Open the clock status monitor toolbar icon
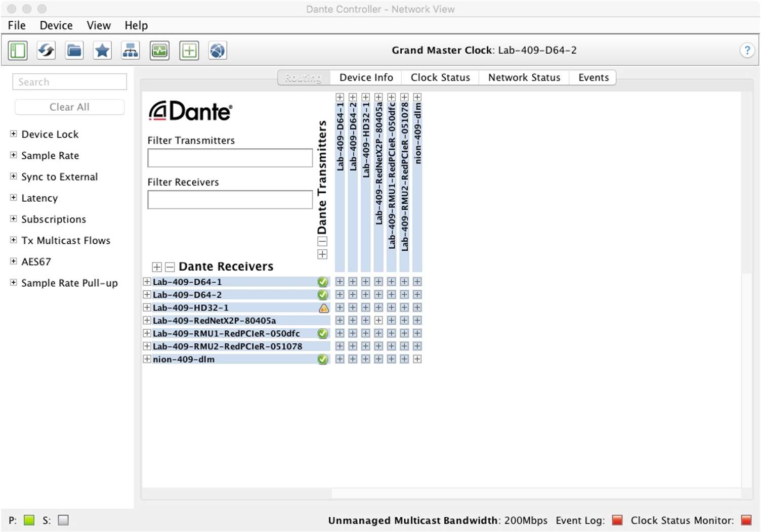The image size is (761, 532). [x=159, y=51]
